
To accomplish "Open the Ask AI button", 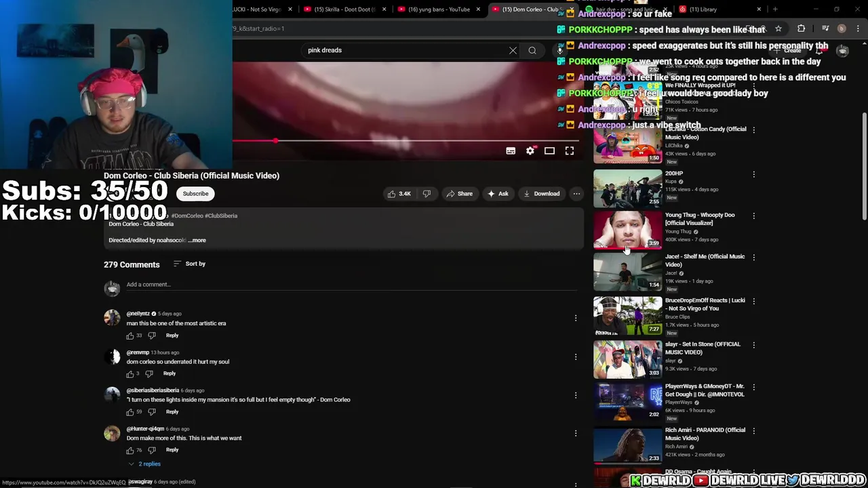I will tap(498, 194).
